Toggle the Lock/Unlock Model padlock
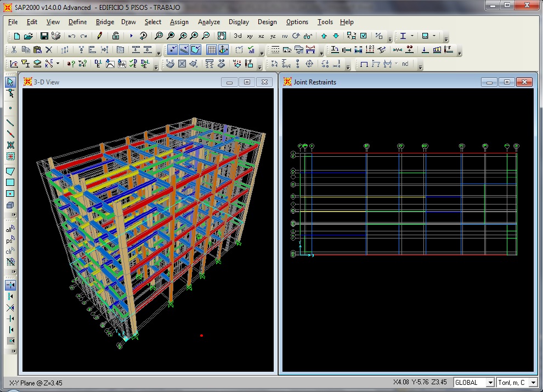This screenshot has width=543, height=392. [x=116, y=36]
